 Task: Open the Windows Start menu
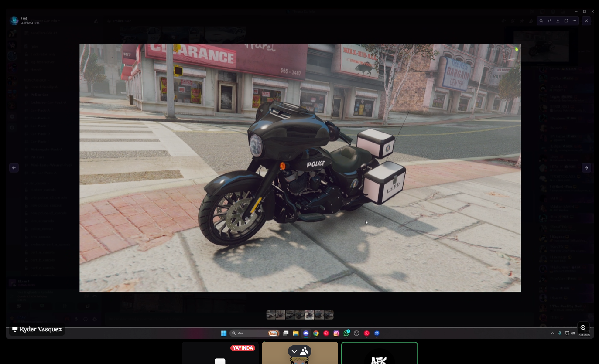click(x=224, y=333)
